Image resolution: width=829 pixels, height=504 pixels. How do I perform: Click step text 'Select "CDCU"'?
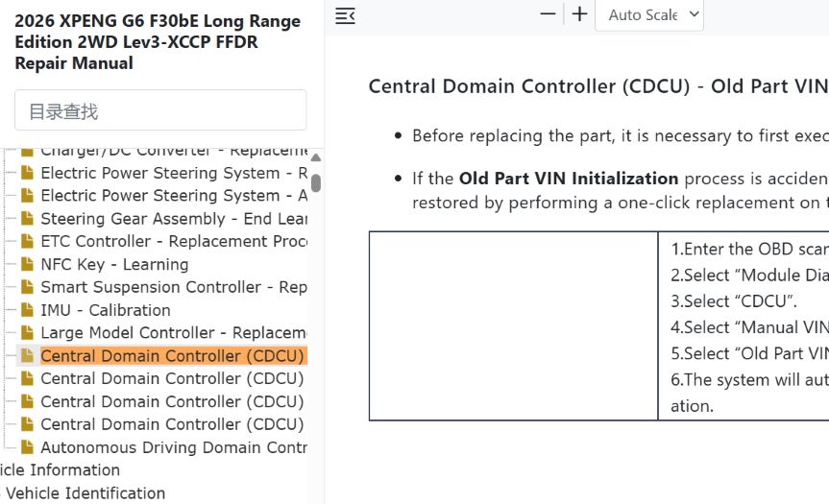[x=734, y=301]
